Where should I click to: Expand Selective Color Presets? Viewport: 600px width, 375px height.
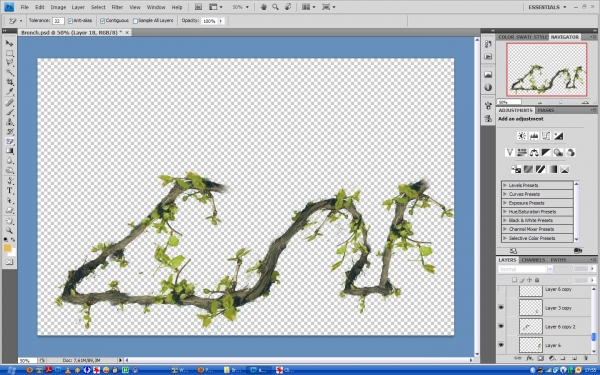pos(505,238)
